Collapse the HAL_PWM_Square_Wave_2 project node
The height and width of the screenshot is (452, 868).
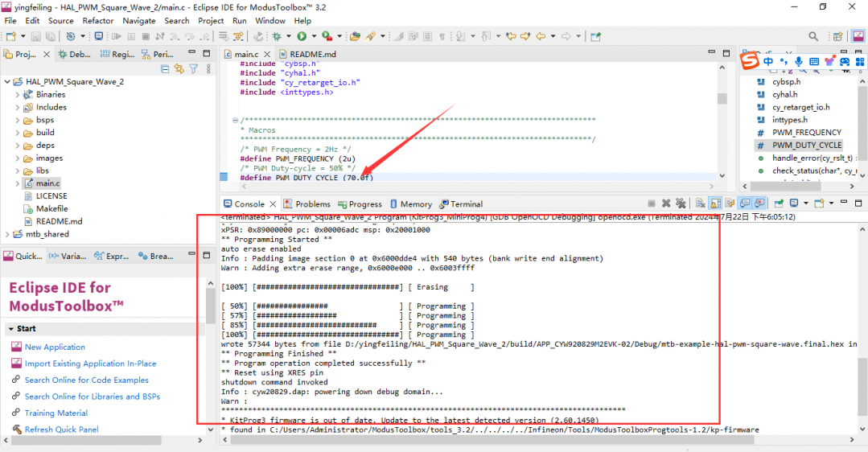coord(7,81)
